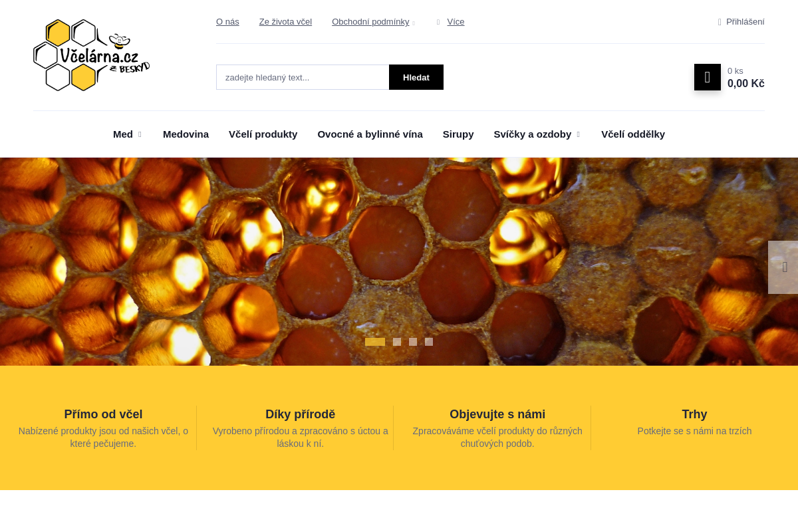Open the O nás link

coord(227,22)
